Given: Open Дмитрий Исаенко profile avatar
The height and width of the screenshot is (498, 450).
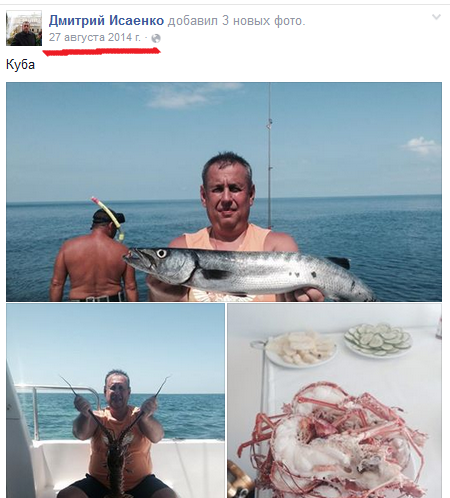Looking at the screenshot, I should pos(24,28).
